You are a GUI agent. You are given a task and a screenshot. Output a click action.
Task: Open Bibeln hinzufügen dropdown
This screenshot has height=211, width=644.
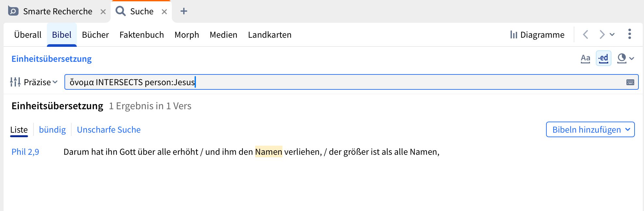[590, 130]
